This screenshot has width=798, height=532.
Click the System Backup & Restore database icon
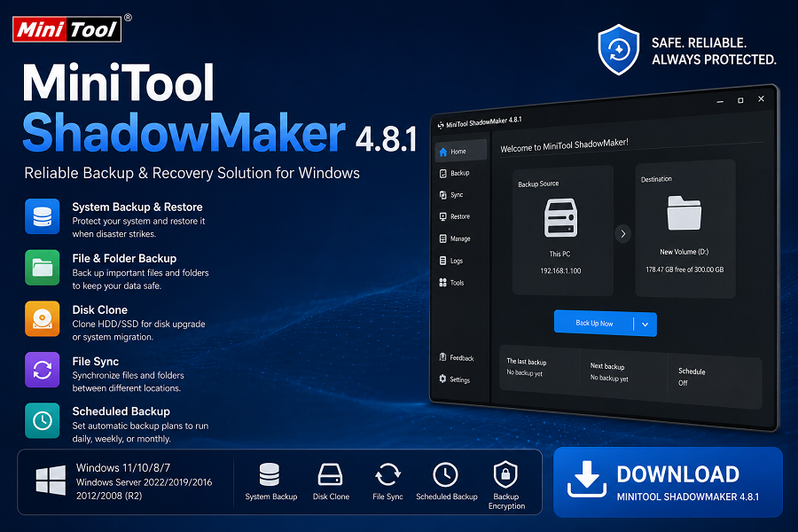point(43,216)
